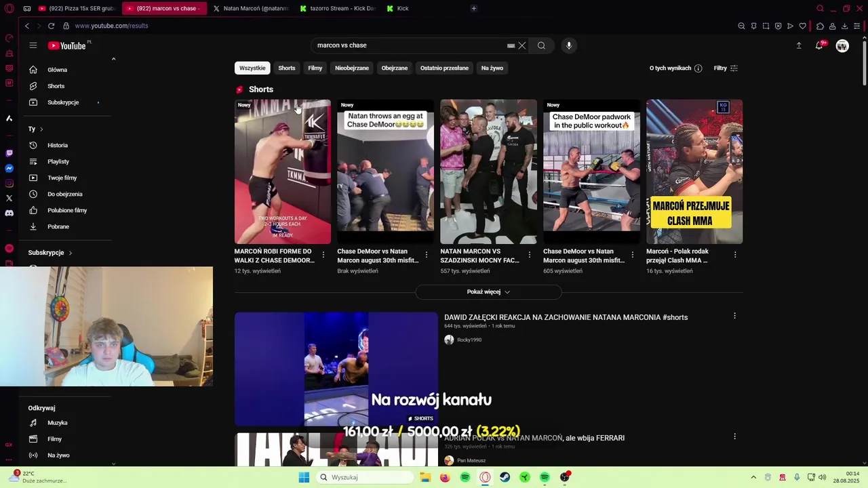Go to 'Główna' in sidebar

pos(65,70)
